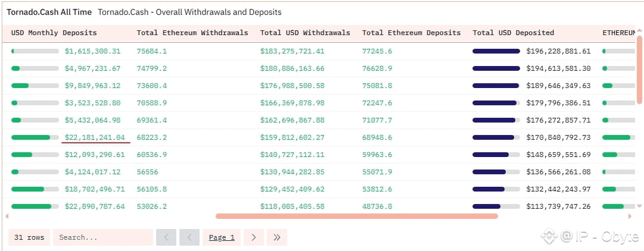
Task: Select USD withdrawals value $159,812,602.27
Action: 293,137
